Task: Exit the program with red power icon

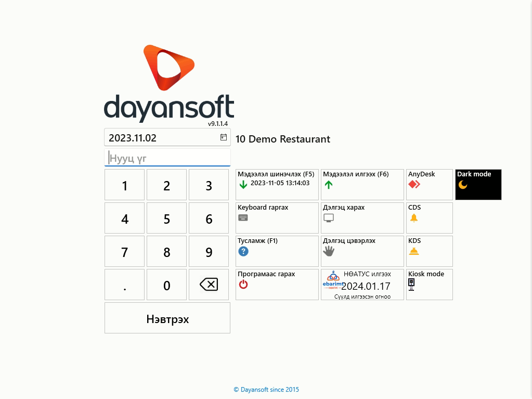Action: [x=243, y=285]
